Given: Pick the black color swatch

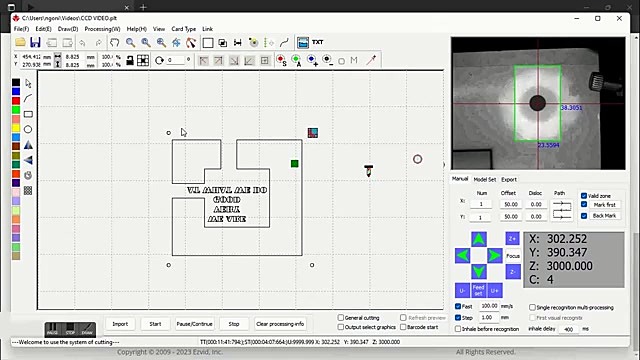Looking at the screenshot, I should [16, 82].
